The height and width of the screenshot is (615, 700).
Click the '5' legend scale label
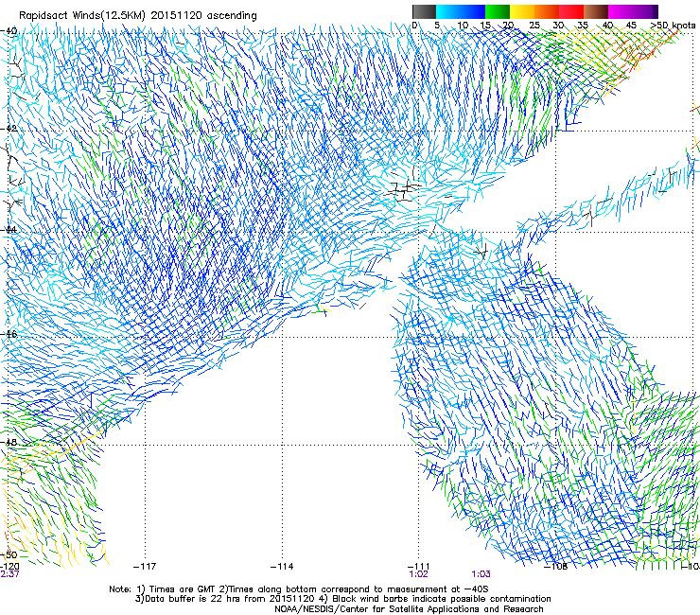pos(437,26)
